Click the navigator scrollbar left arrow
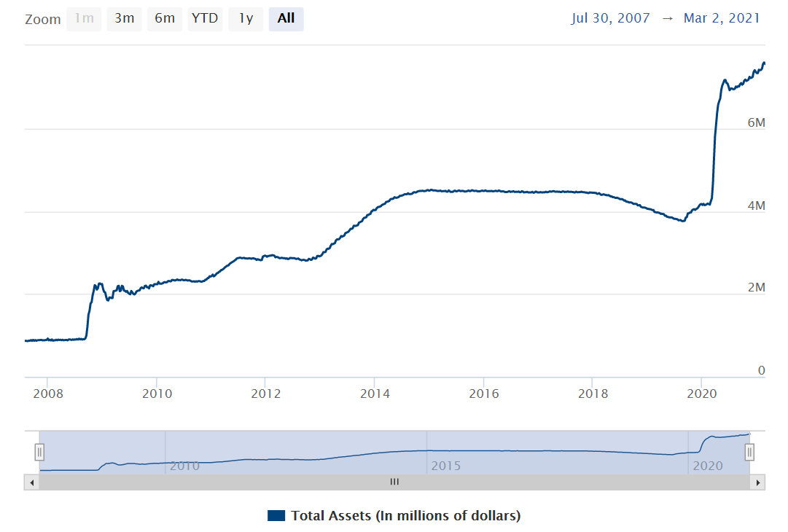The width and height of the screenshot is (788, 532). tap(31, 482)
